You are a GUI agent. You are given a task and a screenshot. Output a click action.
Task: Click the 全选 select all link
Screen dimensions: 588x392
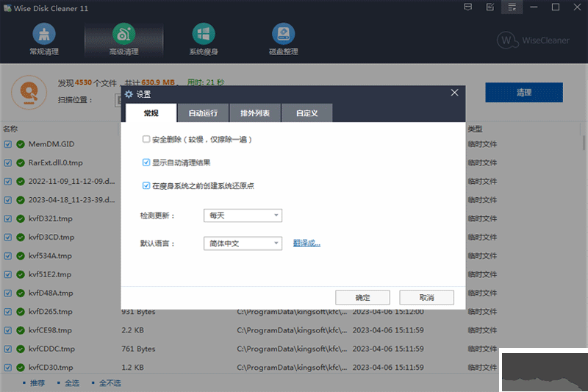tap(72, 383)
